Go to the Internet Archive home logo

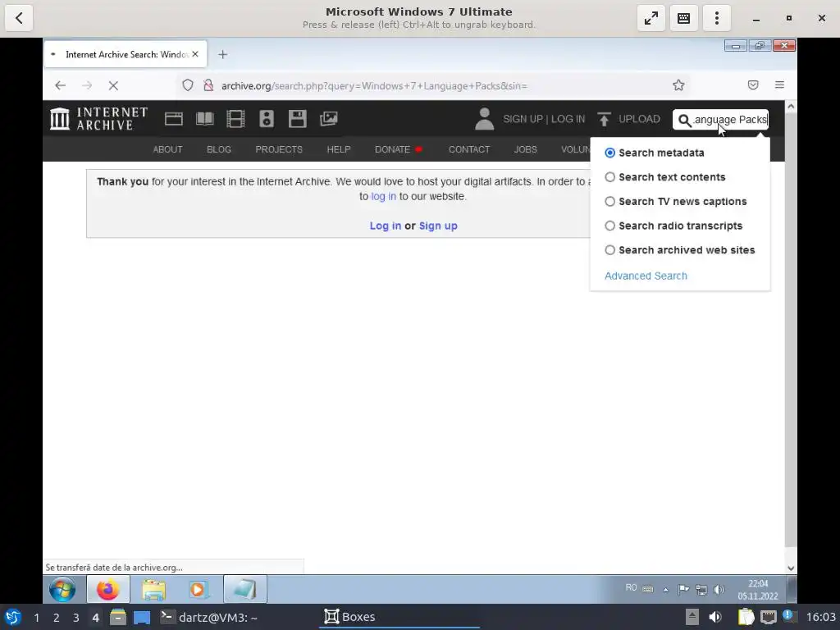point(99,118)
